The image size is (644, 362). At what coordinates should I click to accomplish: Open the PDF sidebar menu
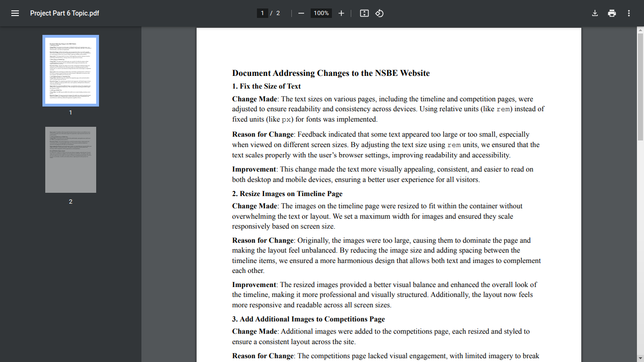click(x=15, y=13)
